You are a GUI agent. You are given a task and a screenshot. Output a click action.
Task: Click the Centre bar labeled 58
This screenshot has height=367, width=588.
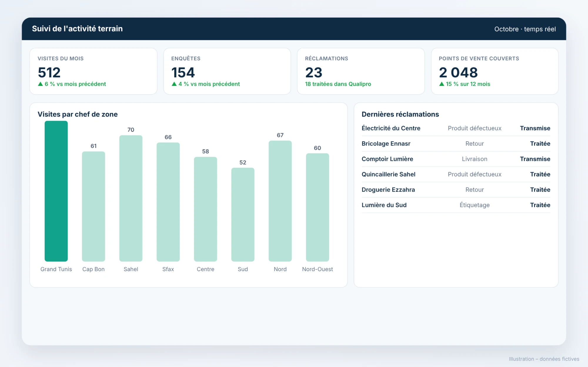[206, 209]
